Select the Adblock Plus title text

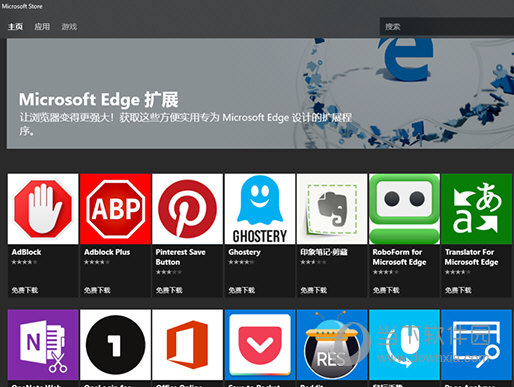pyautogui.click(x=107, y=252)
